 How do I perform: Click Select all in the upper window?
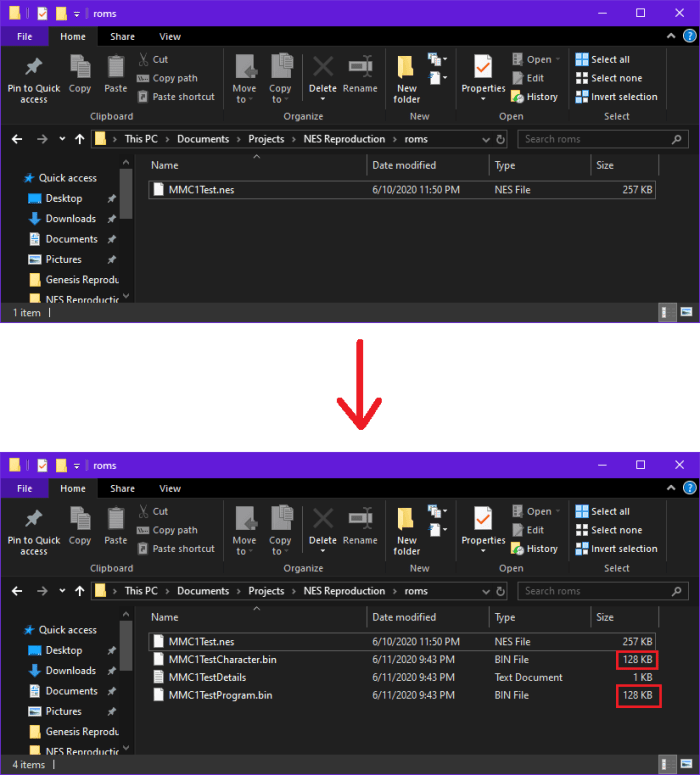pyautogui.click(x=609, y=60)
